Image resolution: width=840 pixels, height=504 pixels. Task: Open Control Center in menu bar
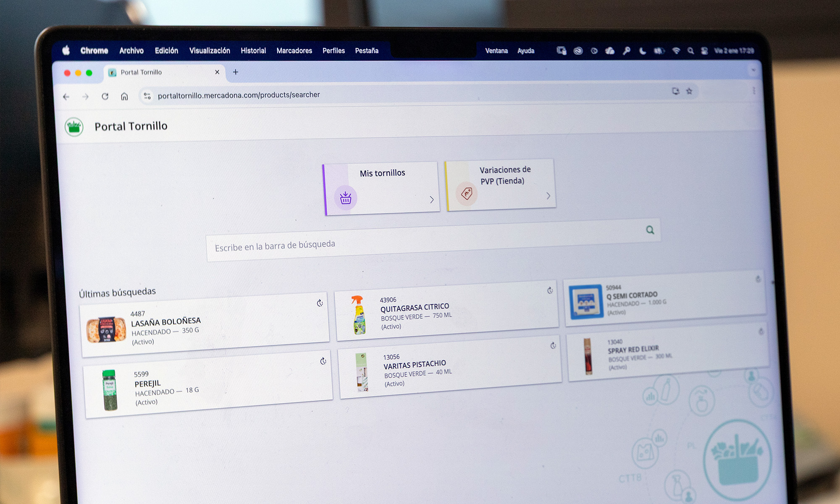point(704,51)
